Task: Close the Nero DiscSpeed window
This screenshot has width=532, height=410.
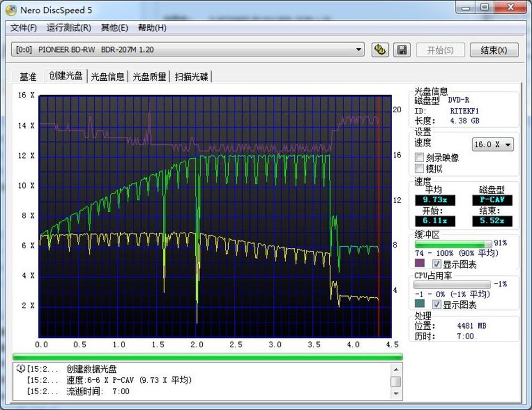Action: coord(510,7)
